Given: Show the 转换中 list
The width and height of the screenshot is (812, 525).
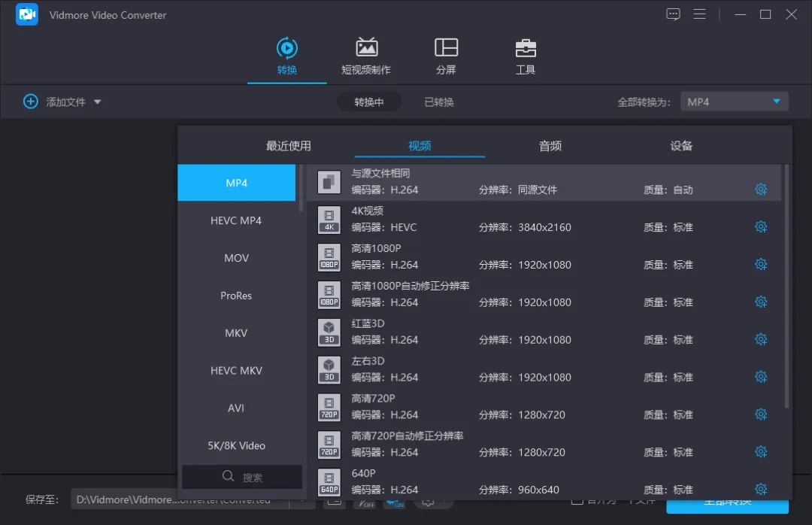Looking at the screenshot, I should 369,102.
